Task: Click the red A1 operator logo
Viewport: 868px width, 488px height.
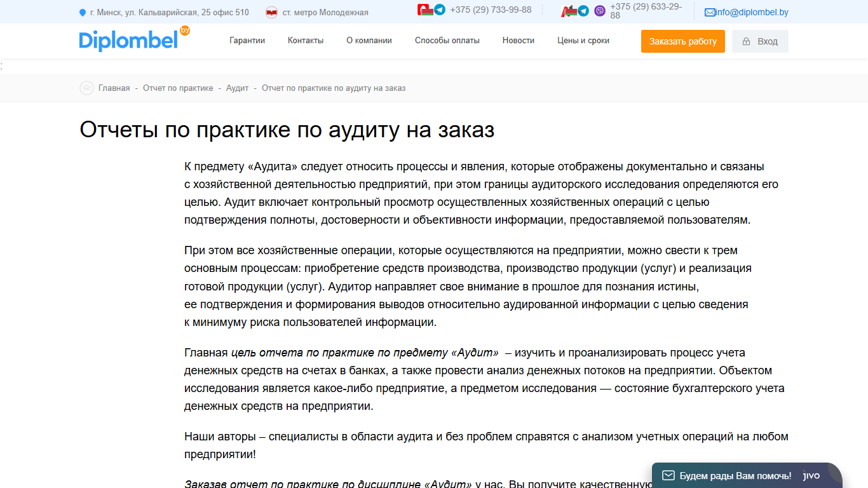Action: [x=569, y=11]
